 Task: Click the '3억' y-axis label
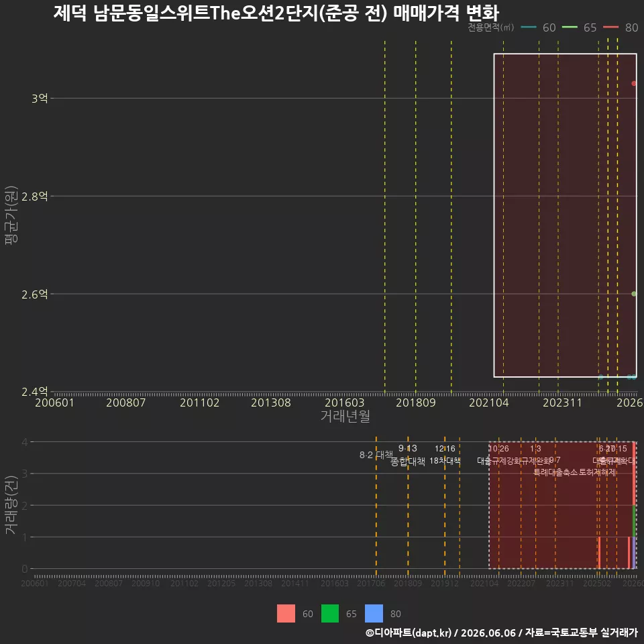coord(40,98)
